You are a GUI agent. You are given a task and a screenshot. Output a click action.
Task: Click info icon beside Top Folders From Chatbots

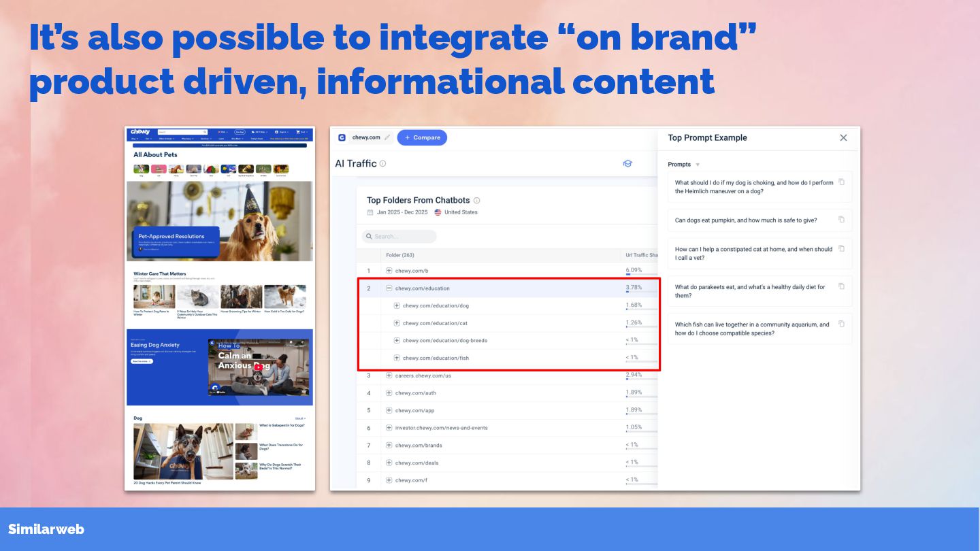pyautogui.click(x=476, y=201)
